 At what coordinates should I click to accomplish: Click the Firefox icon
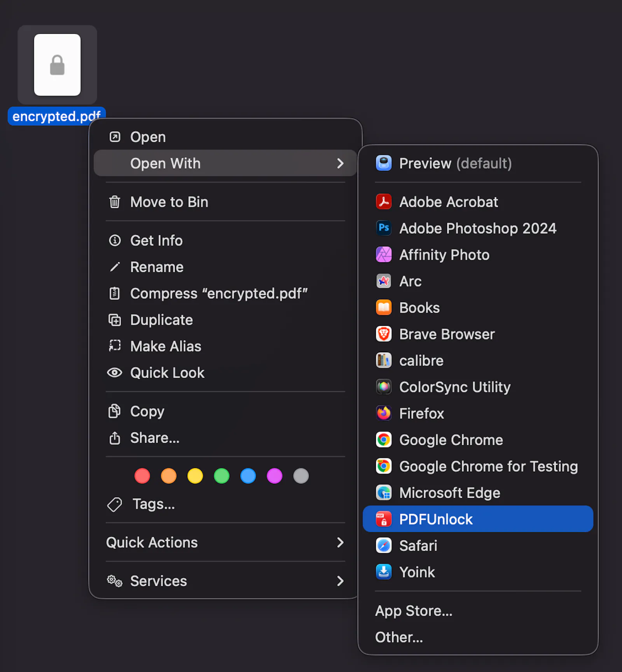(384, 413)
